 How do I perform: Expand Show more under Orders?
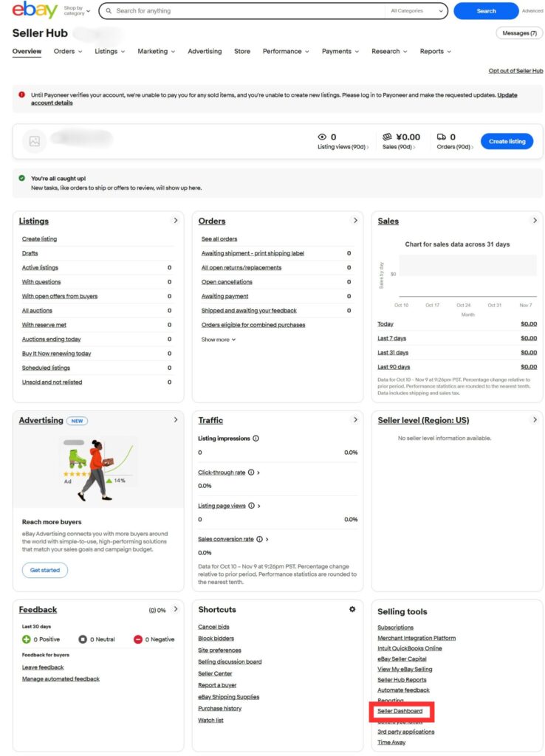pyautogui.click(x=219, y=340)
